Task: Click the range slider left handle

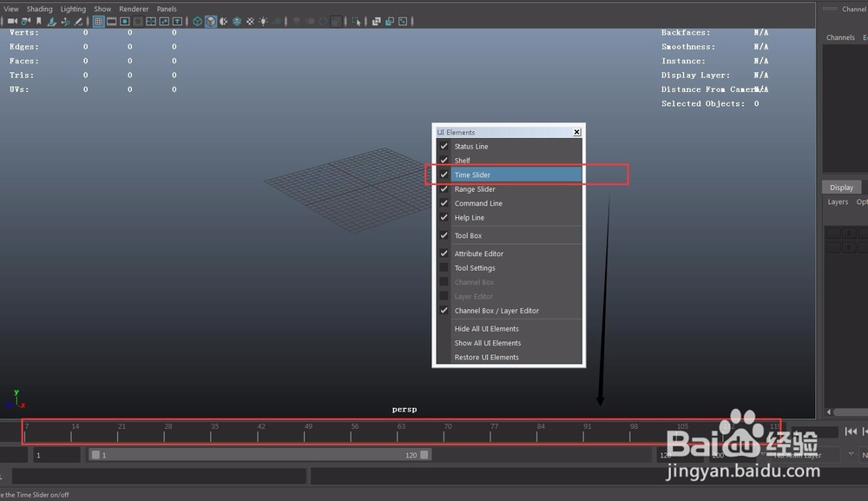Action: tap(95, 455)
